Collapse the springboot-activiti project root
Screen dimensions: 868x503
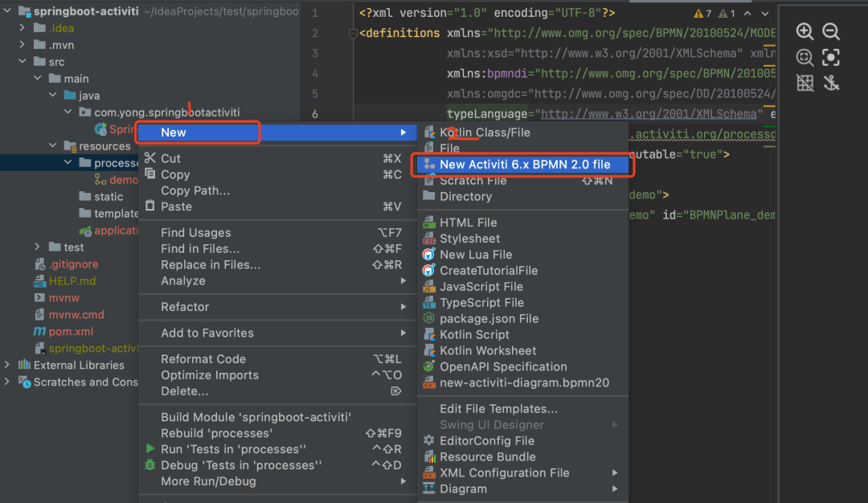[x=7, y=10]
